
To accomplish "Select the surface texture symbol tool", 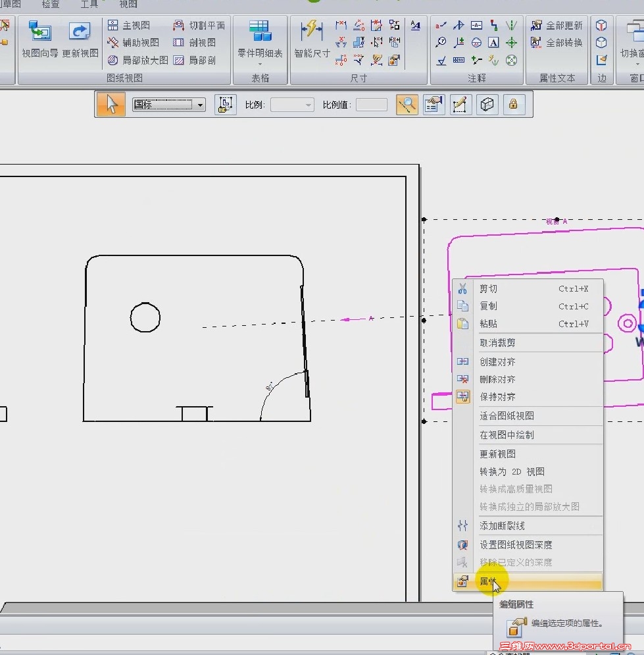I will click(441, 61).
